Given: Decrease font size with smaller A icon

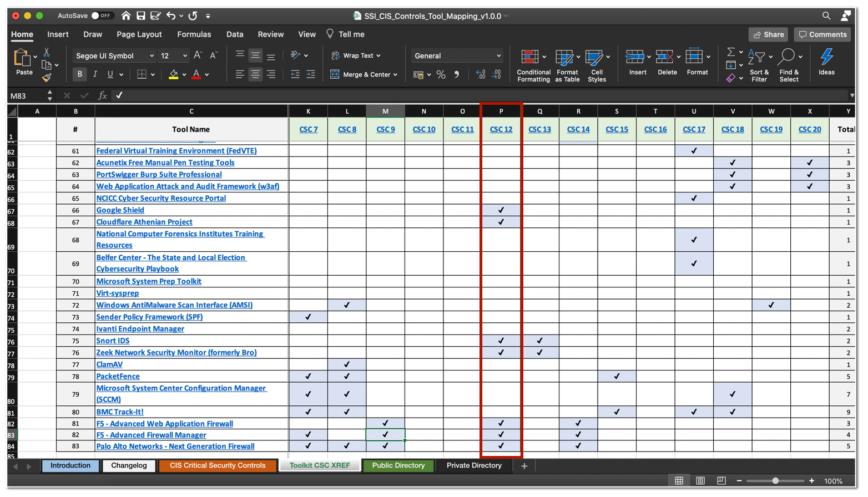Looking at the screenshot, I should coord(214,55).
